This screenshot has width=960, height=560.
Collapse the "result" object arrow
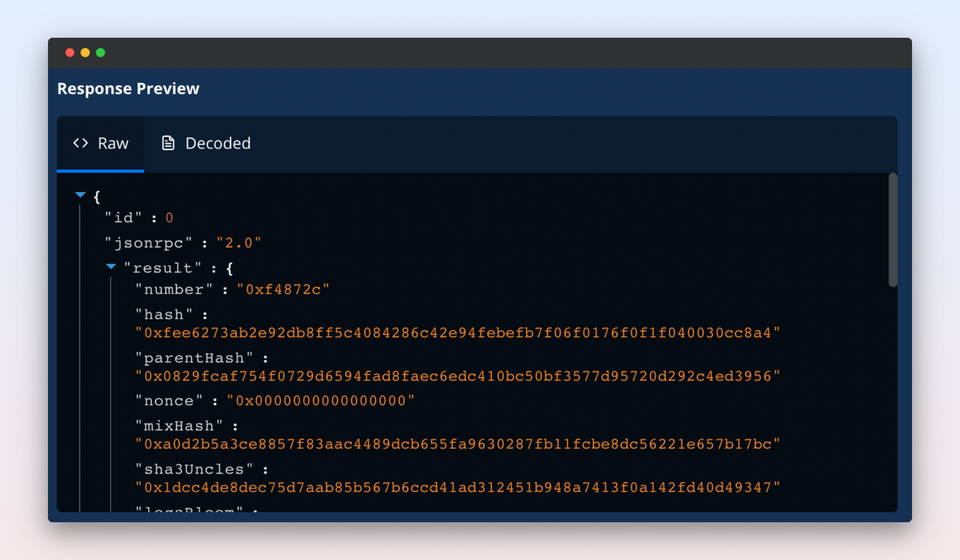[111, 267]
